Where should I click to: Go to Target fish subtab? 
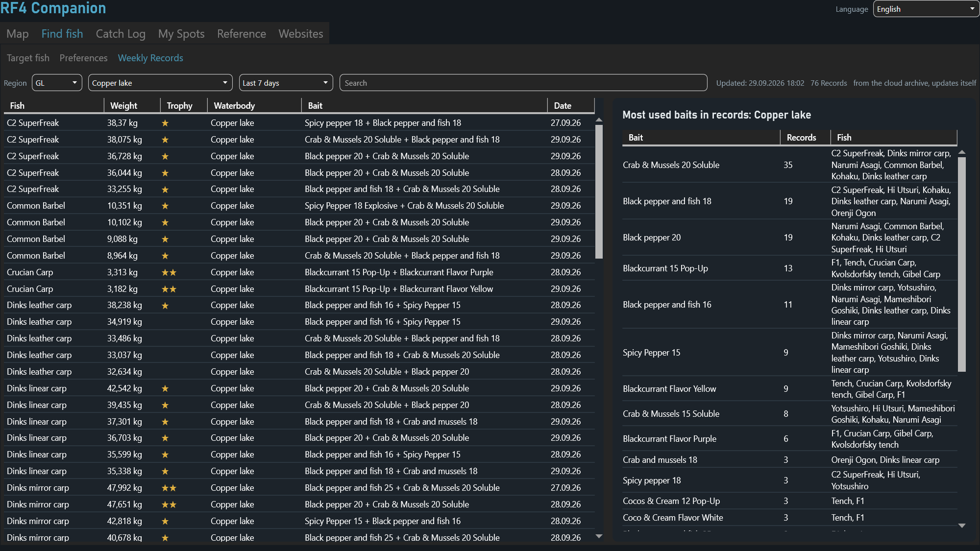pyautogui.click(x=28, y=58)
